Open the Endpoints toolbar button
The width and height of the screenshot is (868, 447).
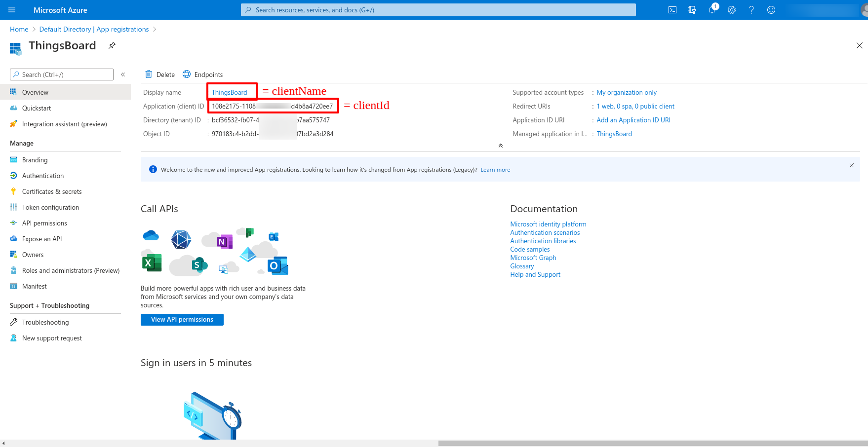coord(203,74)
